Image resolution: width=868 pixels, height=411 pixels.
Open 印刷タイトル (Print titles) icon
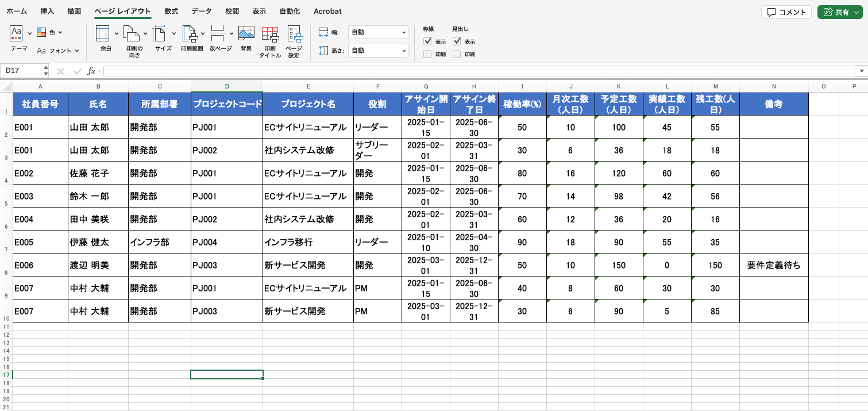269,34
